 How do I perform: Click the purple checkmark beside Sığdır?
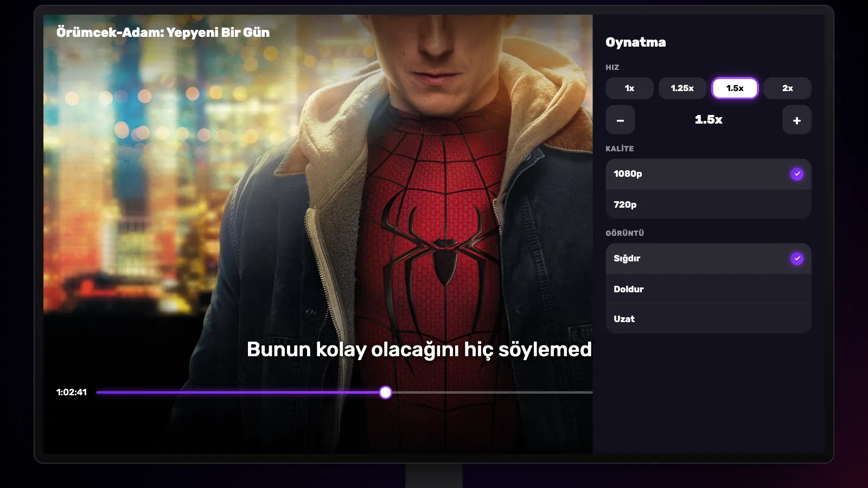[x=796, y=259]
